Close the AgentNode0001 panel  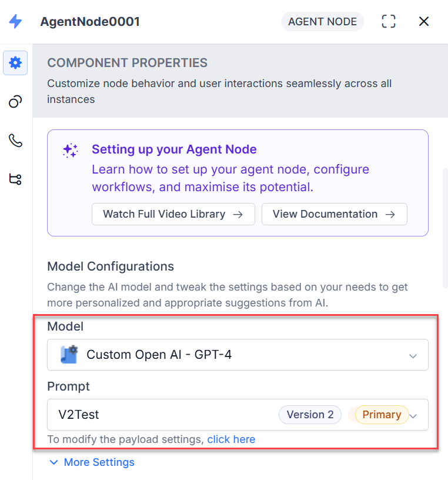tap(424, 21)
